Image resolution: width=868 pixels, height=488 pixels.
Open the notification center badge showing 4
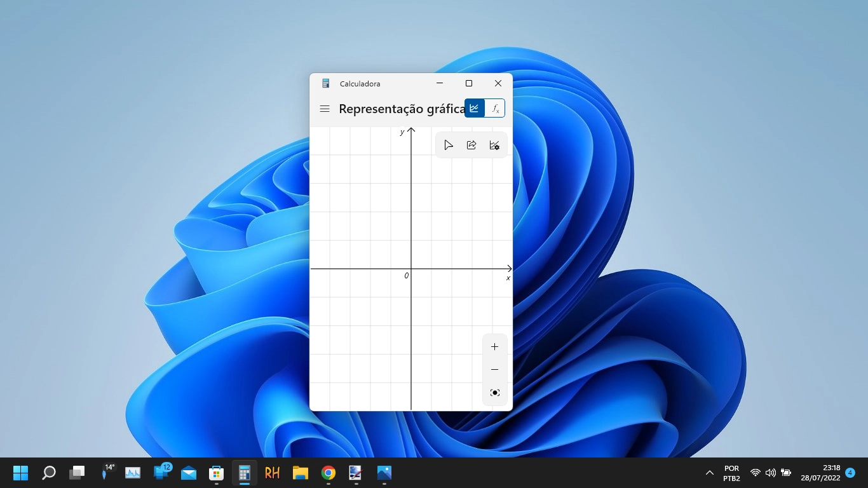pyautogui.click(x=850, y=473)
